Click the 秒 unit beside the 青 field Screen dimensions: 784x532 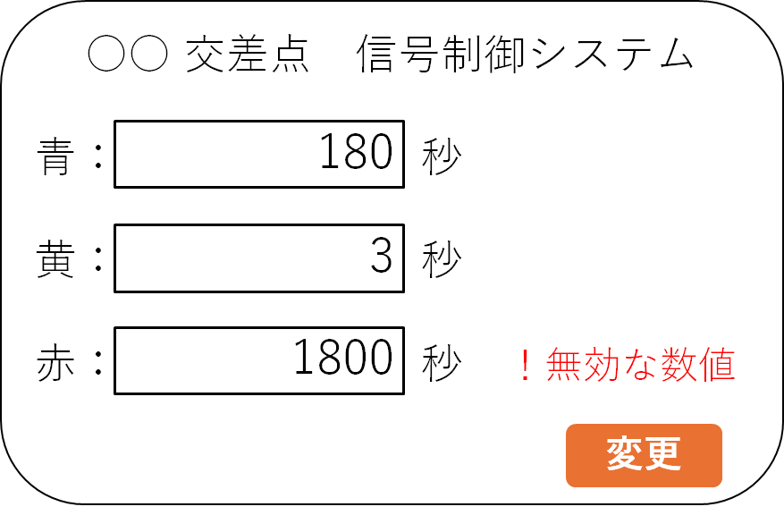click(x=442, y=157)
